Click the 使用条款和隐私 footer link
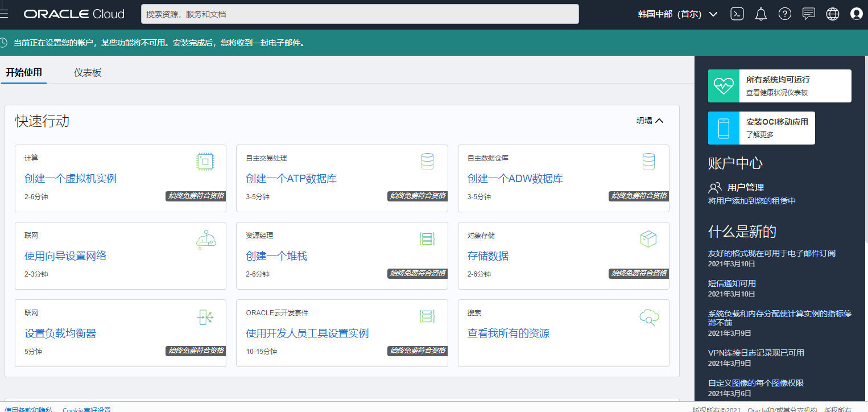 pyautogui.click(x=28, y=409)
